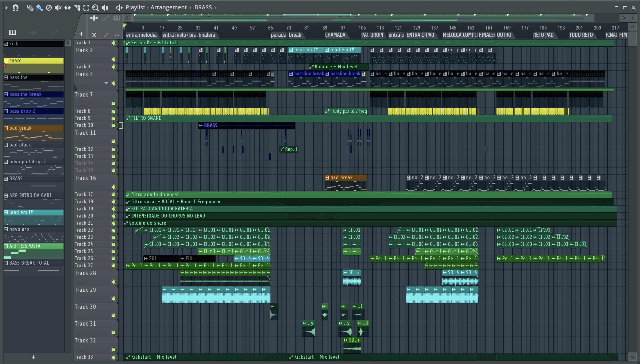
Task: Toggle the magnet snap icon
Action: (16, 8)
